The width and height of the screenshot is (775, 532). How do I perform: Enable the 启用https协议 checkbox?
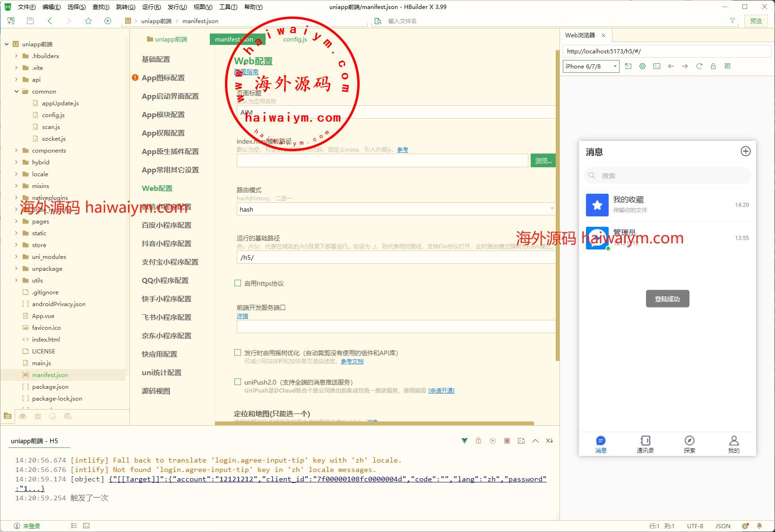pyautogui.click(x=238, y=283)
